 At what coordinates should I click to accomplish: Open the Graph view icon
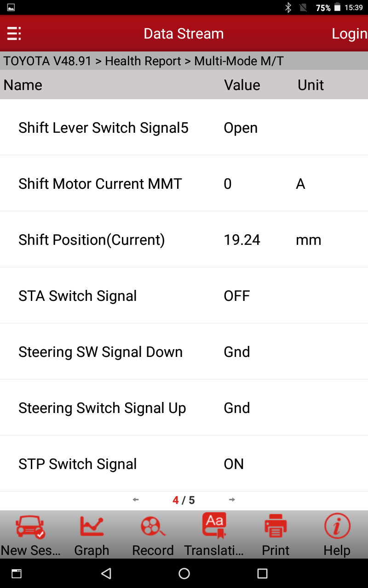point(92,526)
